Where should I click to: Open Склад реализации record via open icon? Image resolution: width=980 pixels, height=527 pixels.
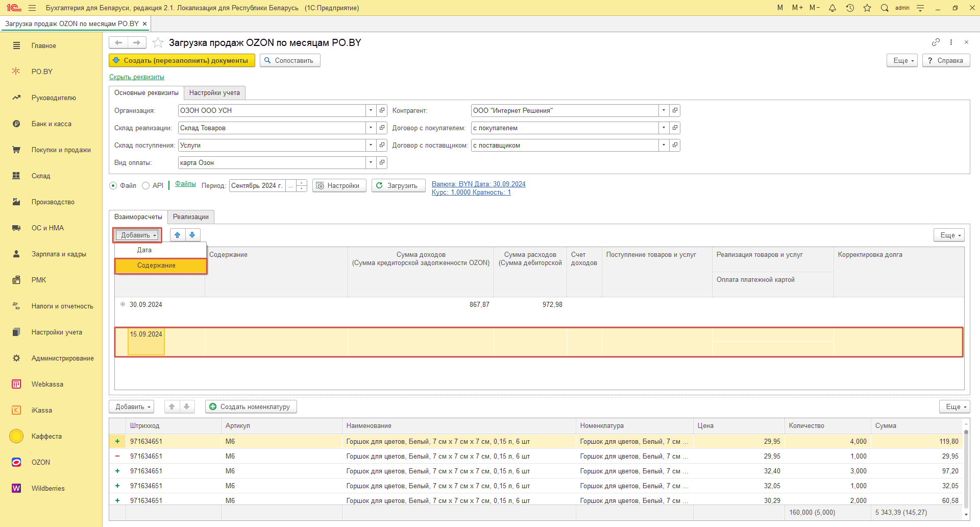click(x=382, y=128)
